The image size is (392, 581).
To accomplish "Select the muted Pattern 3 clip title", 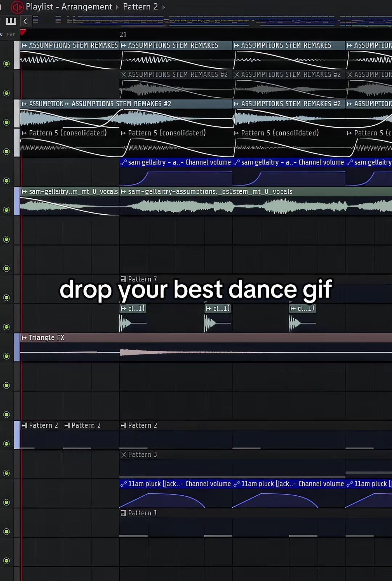I will [x=142, y=455].
